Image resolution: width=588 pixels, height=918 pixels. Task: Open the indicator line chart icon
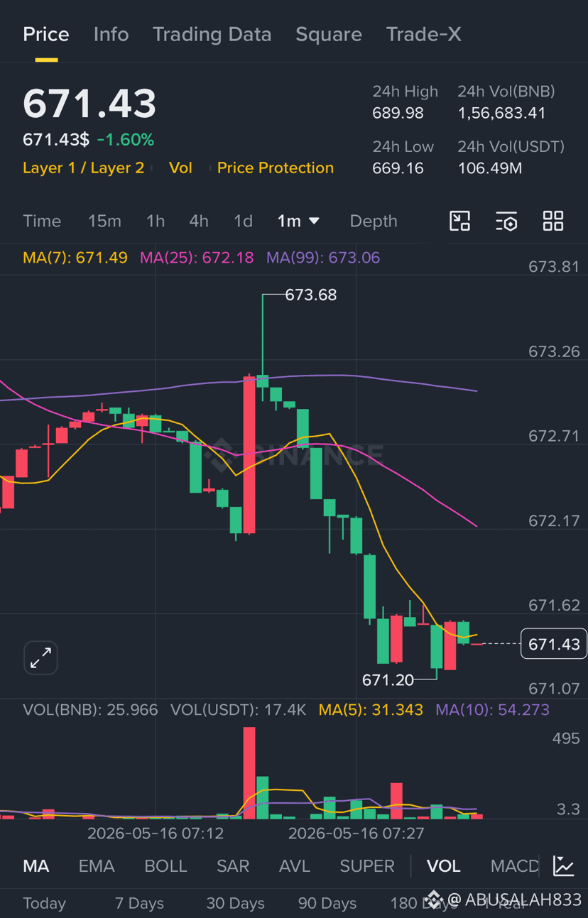click(564, 865)
